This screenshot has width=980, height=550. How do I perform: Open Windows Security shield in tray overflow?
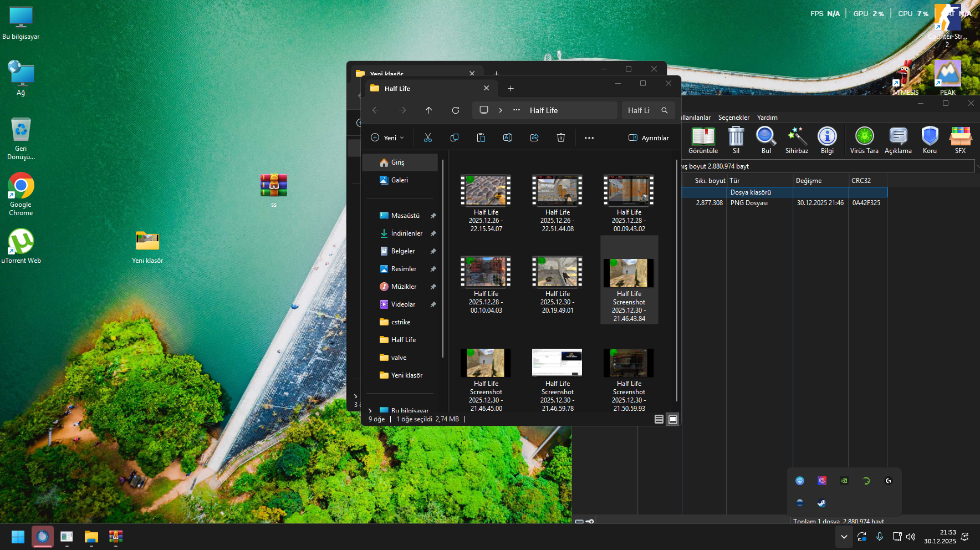point(799,481)
